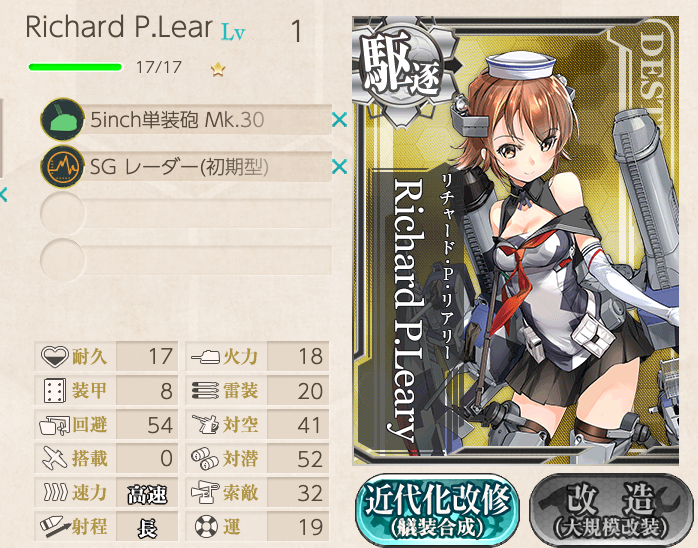Viewport: 698px width, 548px height.
Task: Click the green HP bar showing 17/17
Action: pos(75,67)
